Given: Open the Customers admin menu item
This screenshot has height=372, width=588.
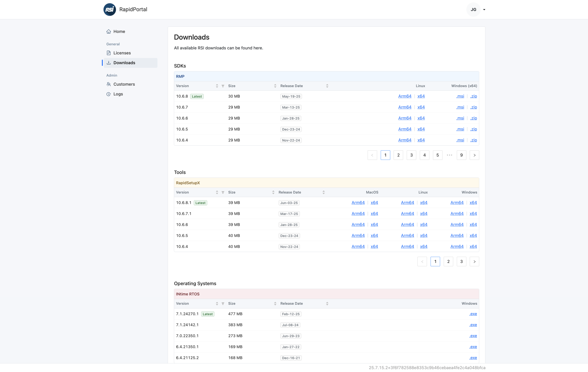Looking at the screenshot, I should click(x=124, y=84).
